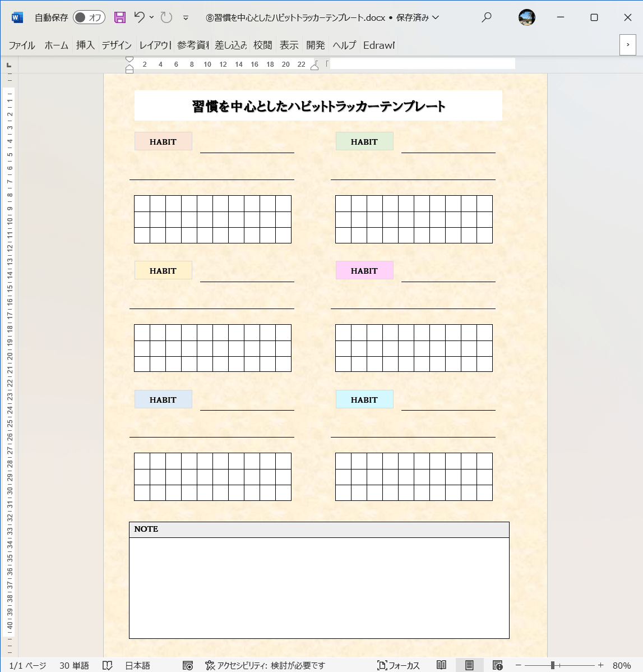Switch to Read Mode using its status bar icon

click(x=441, y=665)
